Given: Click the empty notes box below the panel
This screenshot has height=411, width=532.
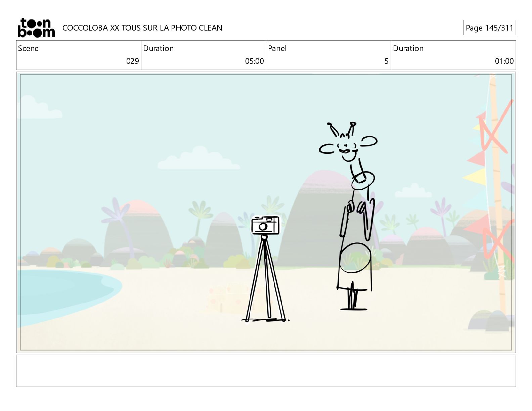Looking at the screenshot, I should click(266, 371).
